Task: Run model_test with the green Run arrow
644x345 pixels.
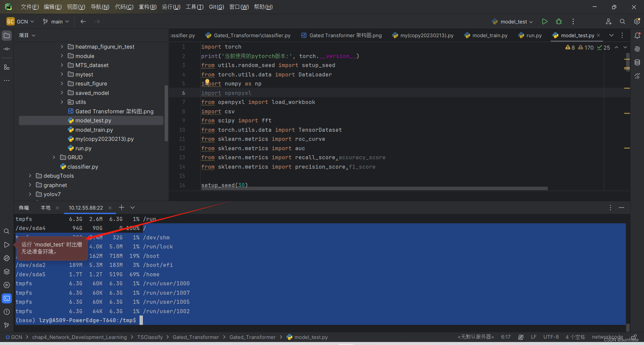Action: [x=544, y=21]
